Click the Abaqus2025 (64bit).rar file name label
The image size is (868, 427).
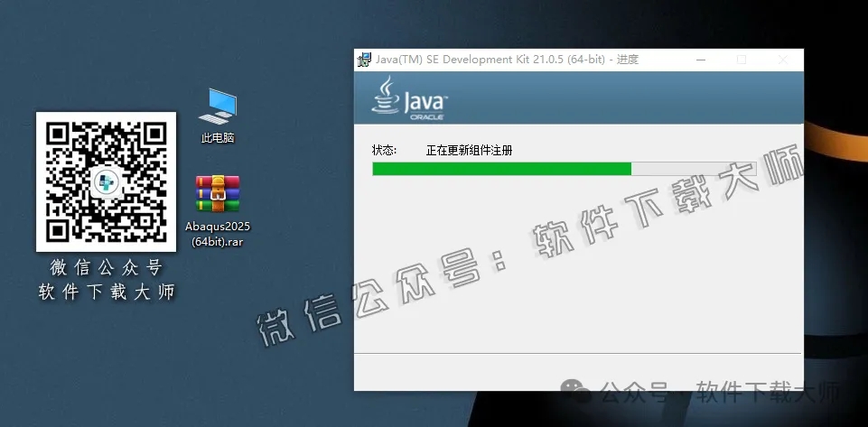218,234
